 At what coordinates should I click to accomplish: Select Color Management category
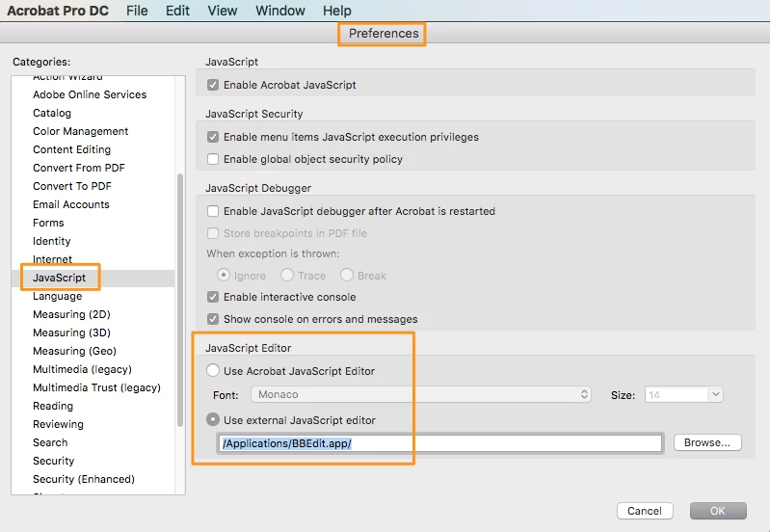point(81,131)
